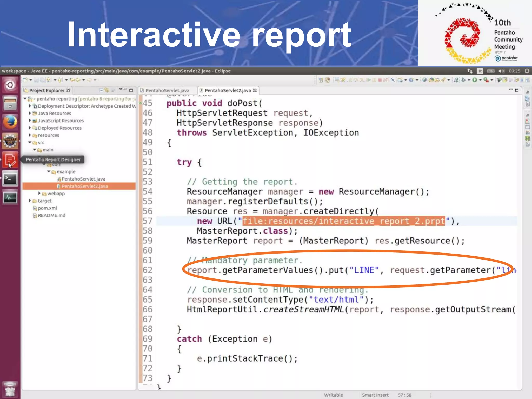Select the Java EE perspective icon

coord(327,80)
